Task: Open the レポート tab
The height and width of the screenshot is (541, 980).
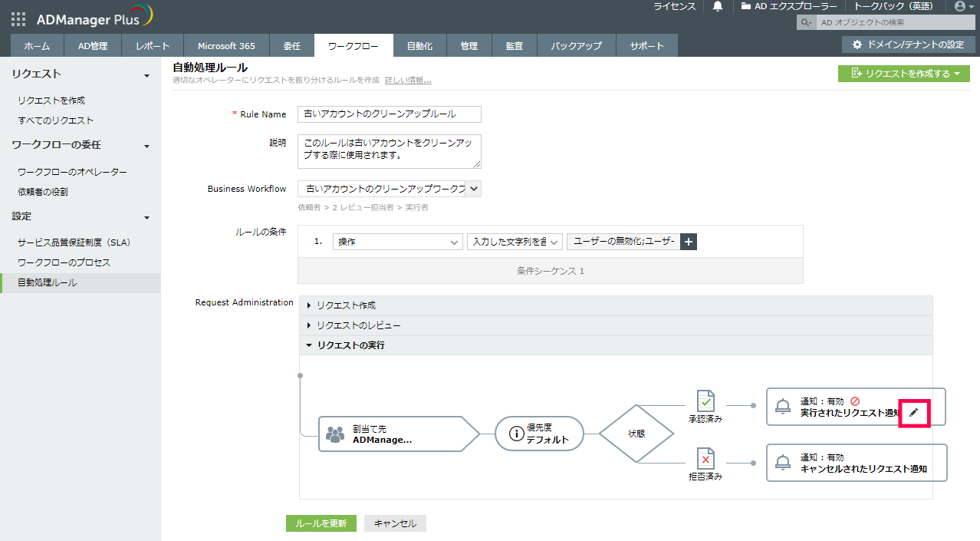Action: point(153,46)
